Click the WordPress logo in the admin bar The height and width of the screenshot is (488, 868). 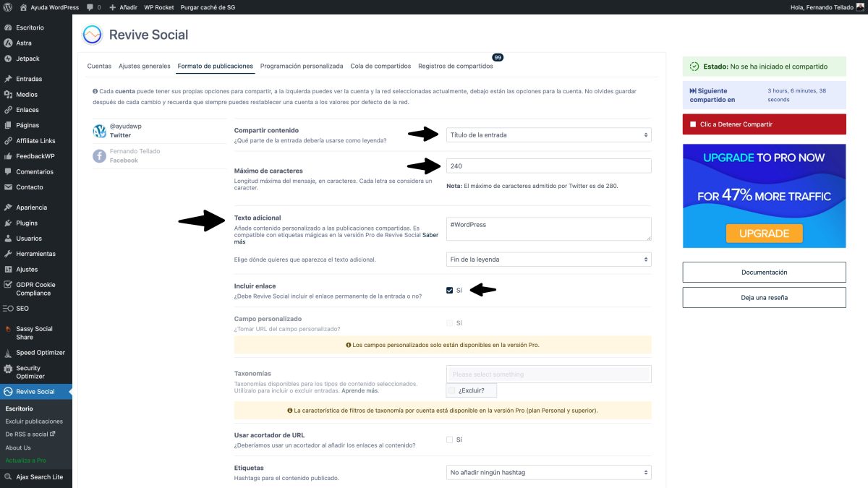coord(8,7)
